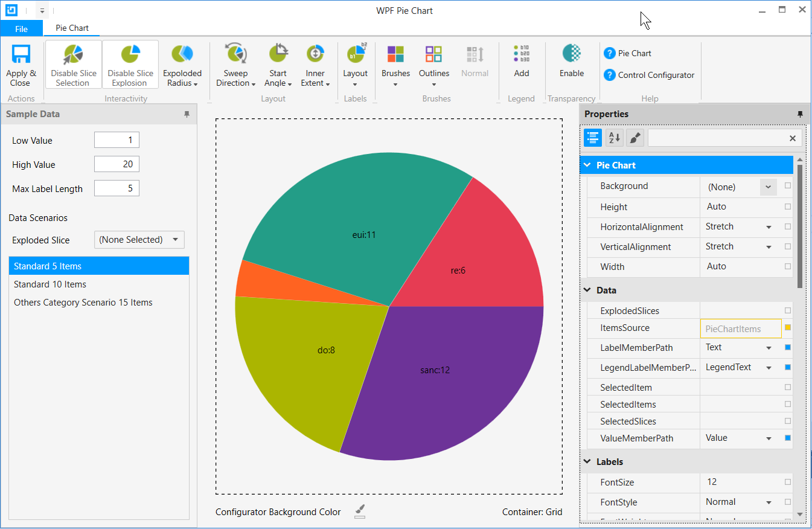
Task: Switch properties to categorized view
Action: pos(592,138)
